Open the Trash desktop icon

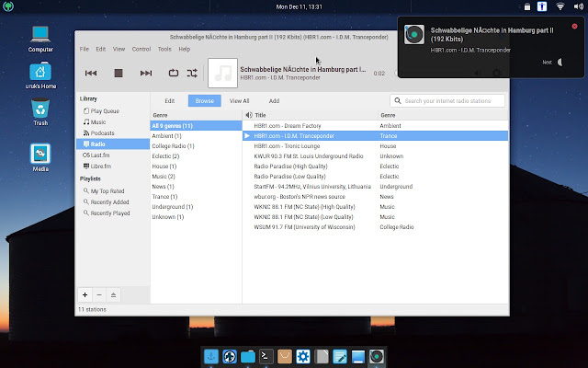(40, 112)
